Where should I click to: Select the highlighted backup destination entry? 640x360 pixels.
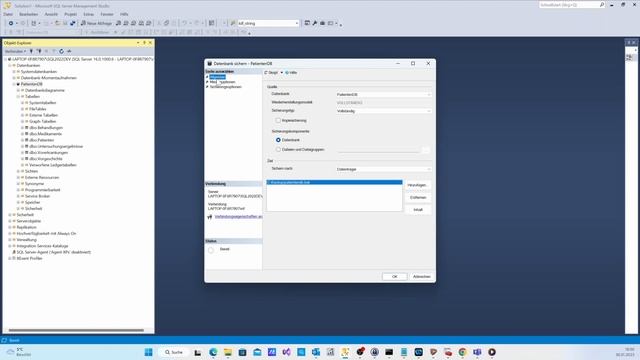coord(334,182)
